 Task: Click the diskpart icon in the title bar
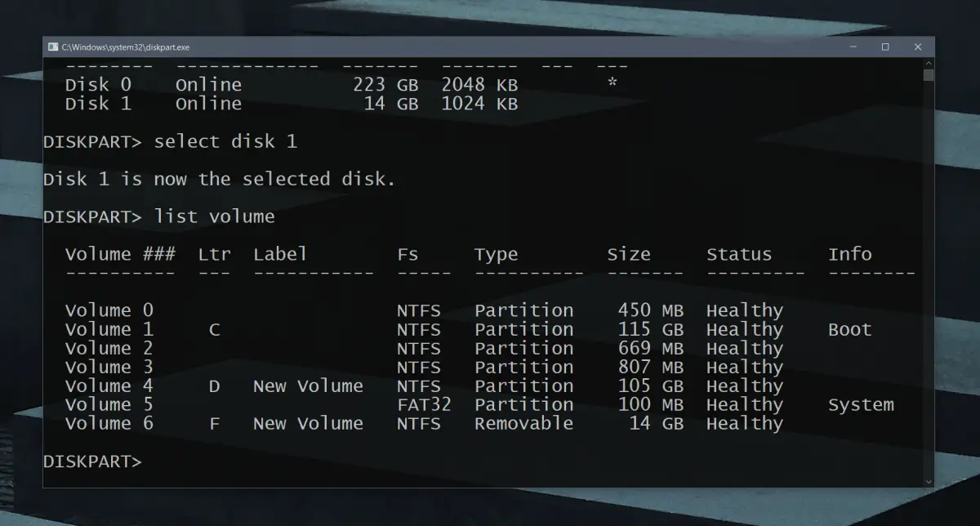pos(53,47)
